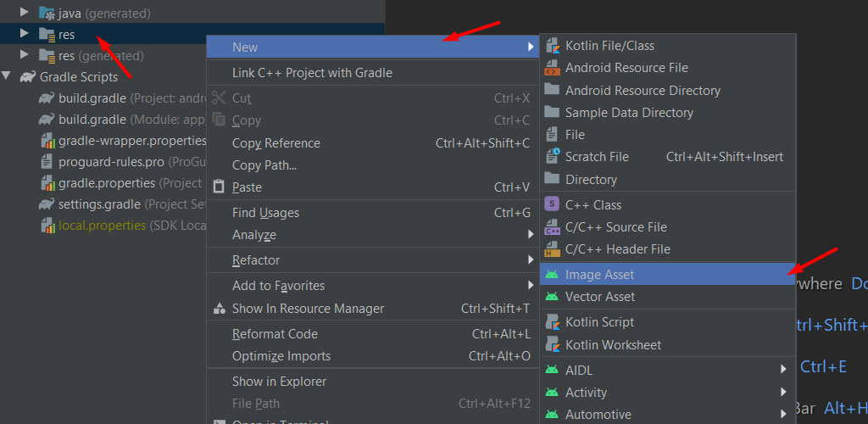Select Show in Explorer menu entry
The height and width of the screenshot is (424, 868).
pos(279,382)
